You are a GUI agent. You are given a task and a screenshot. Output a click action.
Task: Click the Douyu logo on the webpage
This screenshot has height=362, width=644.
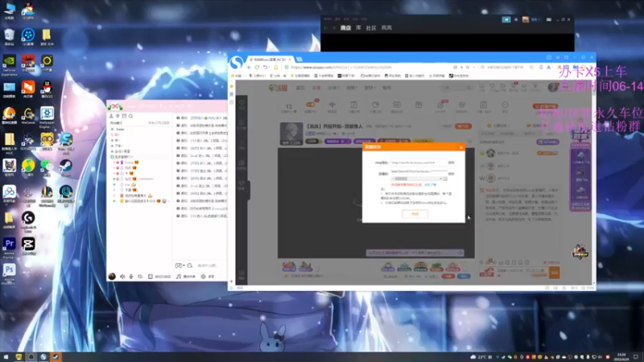coord(278,88)
